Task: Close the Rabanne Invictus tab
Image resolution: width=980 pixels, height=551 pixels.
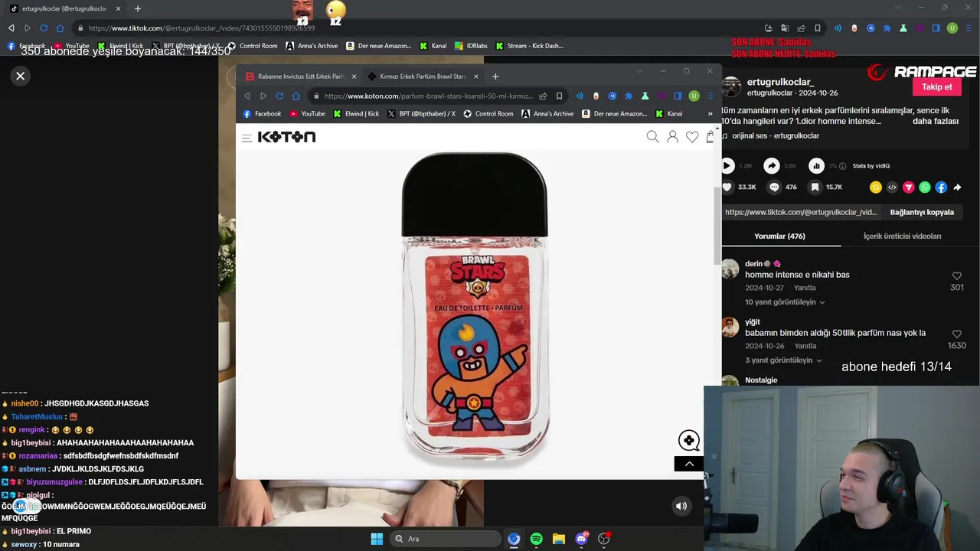Action: click(x=354, y=77)
